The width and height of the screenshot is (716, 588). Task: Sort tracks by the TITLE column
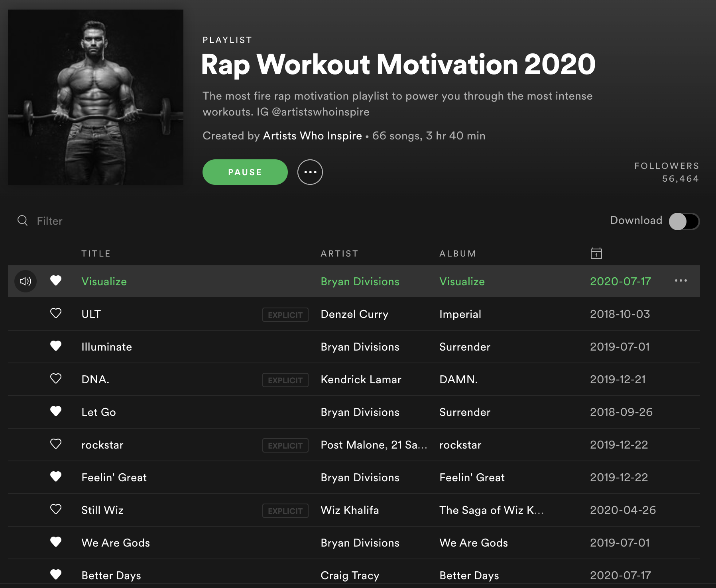96,254
